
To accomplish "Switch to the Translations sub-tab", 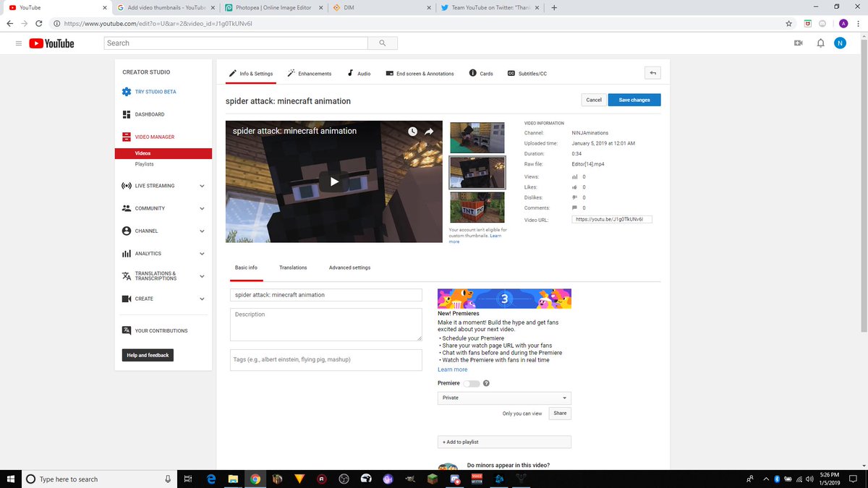I will click(293, 267).
